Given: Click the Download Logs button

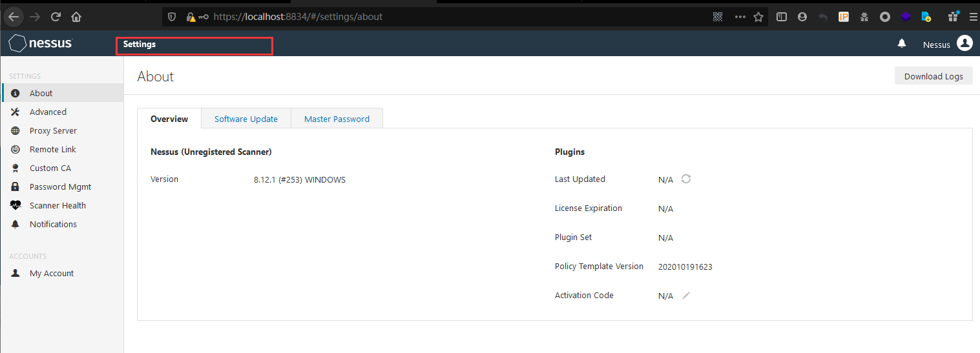Looking at the screenshot, I should pyautogui.click(x=933, y=76).
